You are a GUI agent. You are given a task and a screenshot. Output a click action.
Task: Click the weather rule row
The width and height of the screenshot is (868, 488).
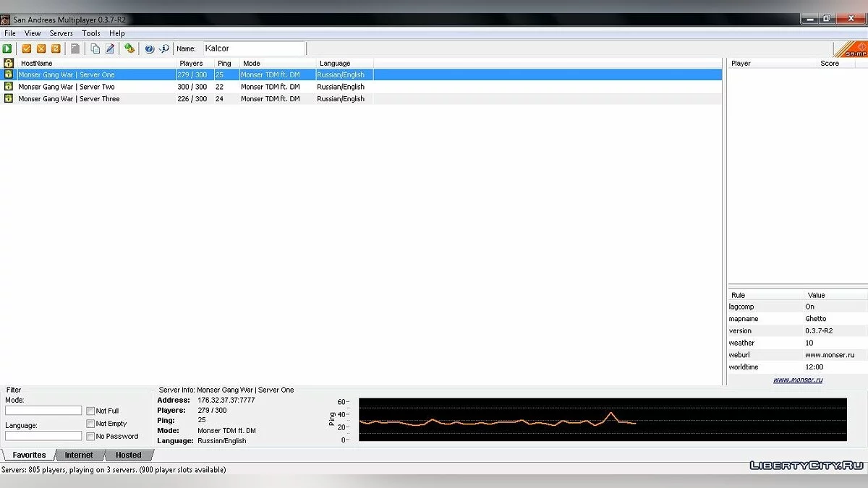click(x=798, y=343)
